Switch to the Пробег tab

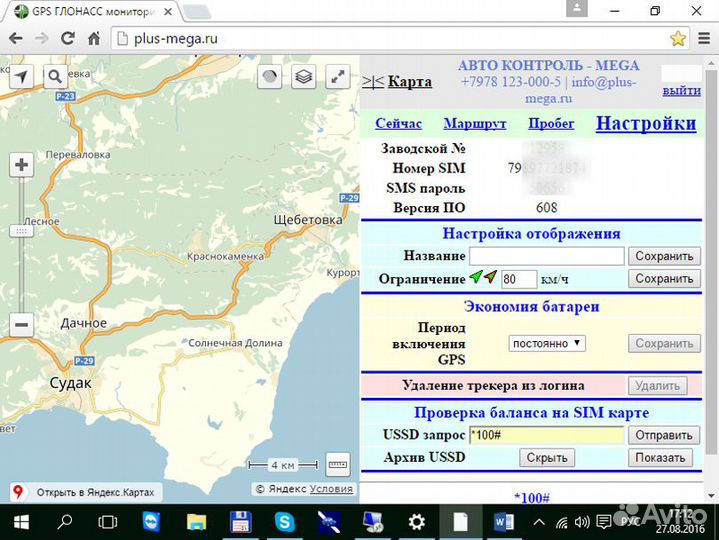(x=551, y=123)
